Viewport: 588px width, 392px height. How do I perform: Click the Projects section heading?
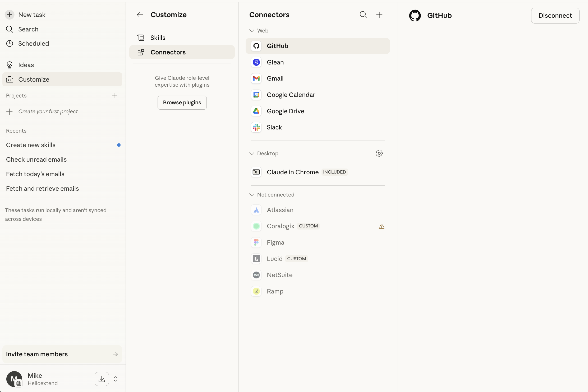(16, 96)
